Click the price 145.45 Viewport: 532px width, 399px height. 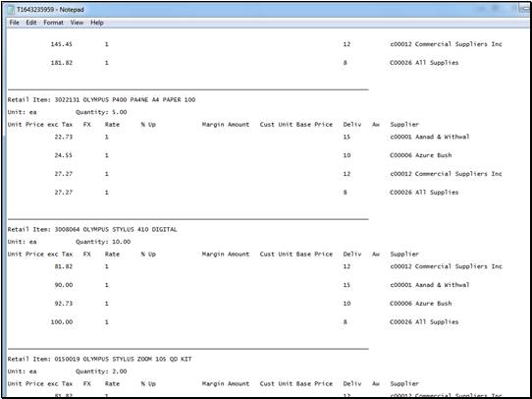point(62,44)
